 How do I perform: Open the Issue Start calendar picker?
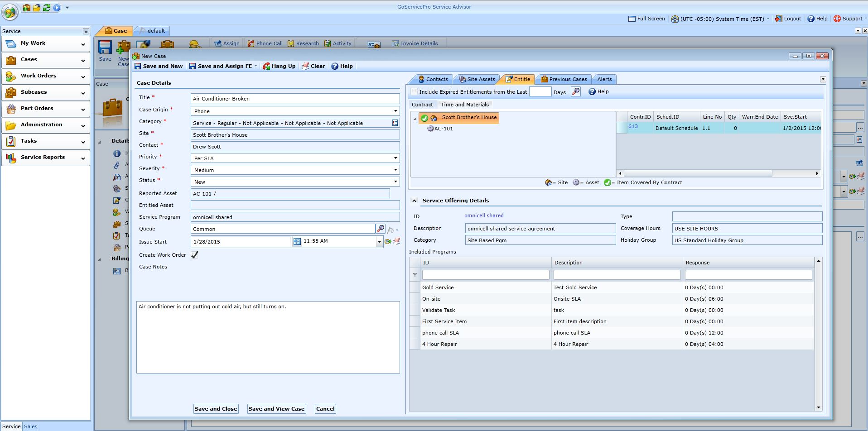(297, 242)
